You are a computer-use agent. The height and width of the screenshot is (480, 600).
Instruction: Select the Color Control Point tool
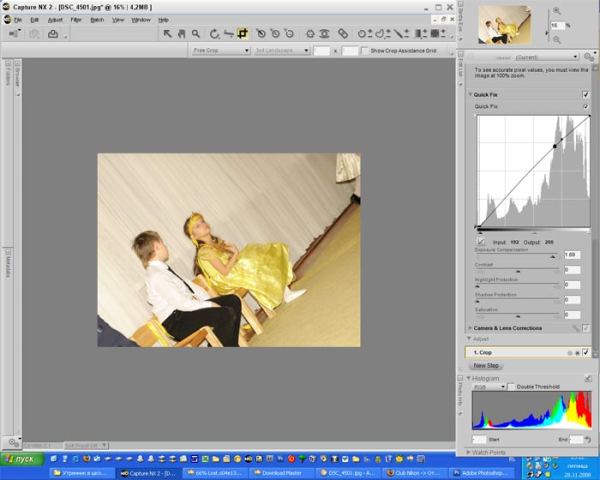click(x=310, y=34)
